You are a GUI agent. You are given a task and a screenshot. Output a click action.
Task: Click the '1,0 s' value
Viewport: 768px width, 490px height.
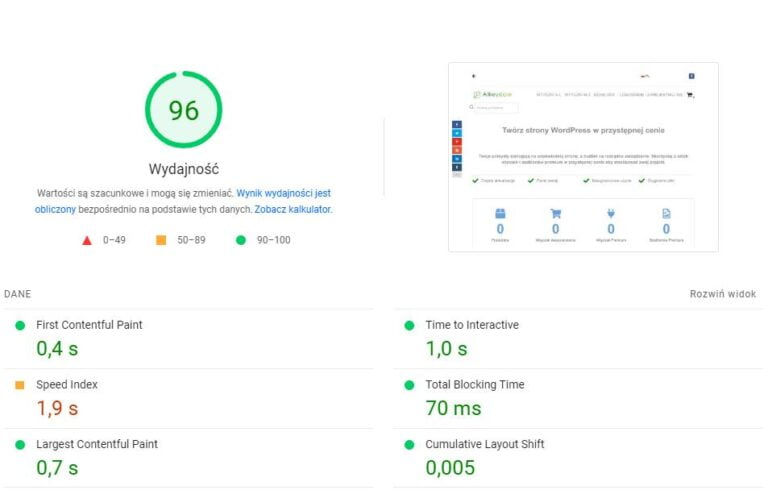[447, 349]
